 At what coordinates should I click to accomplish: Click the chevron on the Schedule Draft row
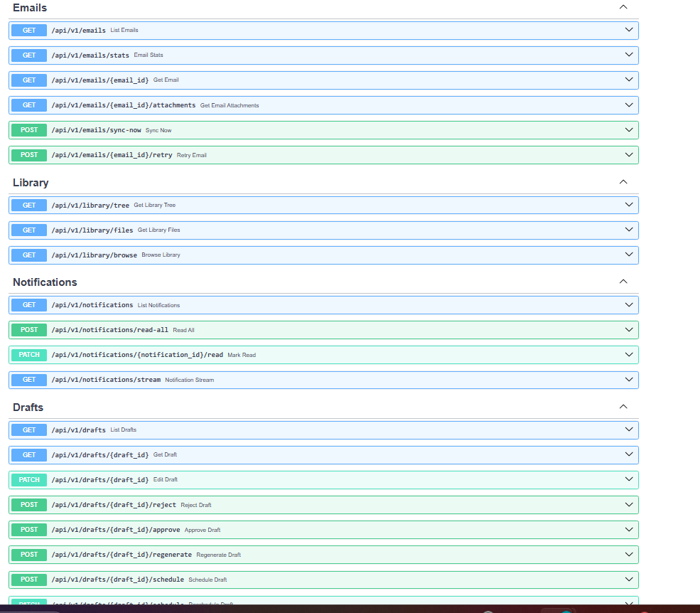[628, 580]
